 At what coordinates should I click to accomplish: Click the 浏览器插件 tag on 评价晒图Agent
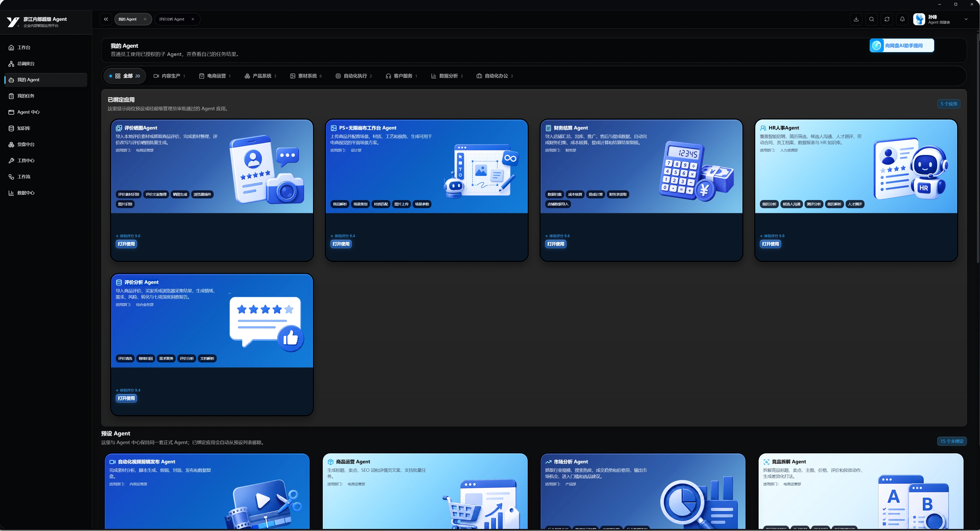click(x=202, y=195)
